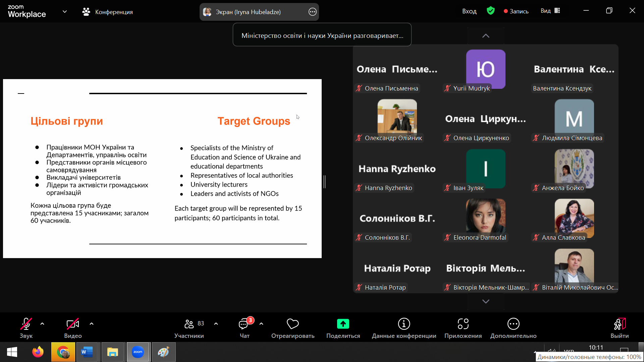
Task: Open screen share options for Iryna Hubeladze
Action: coord(312,12)
